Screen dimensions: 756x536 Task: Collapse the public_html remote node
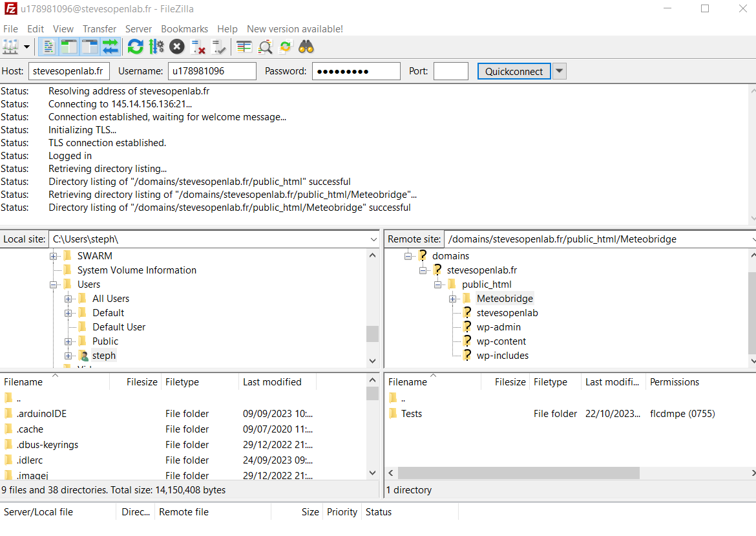coord(438,284)
